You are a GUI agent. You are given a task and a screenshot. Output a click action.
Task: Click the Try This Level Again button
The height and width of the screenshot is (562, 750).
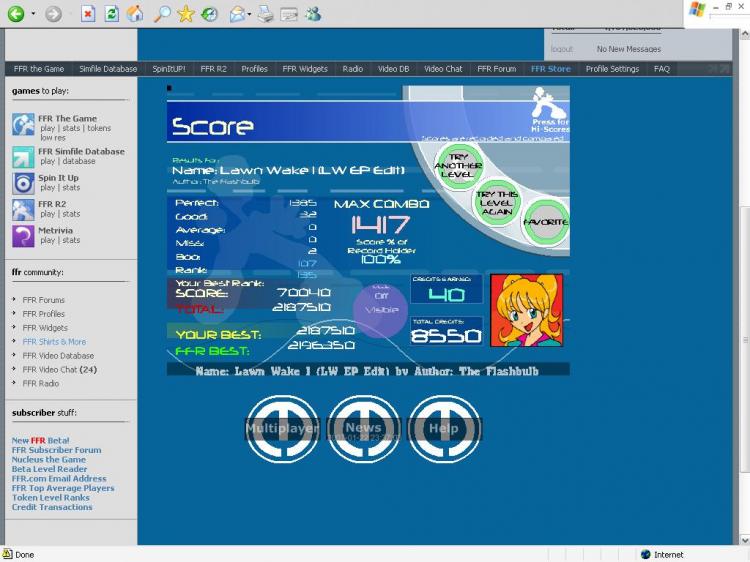coord(497,203)
